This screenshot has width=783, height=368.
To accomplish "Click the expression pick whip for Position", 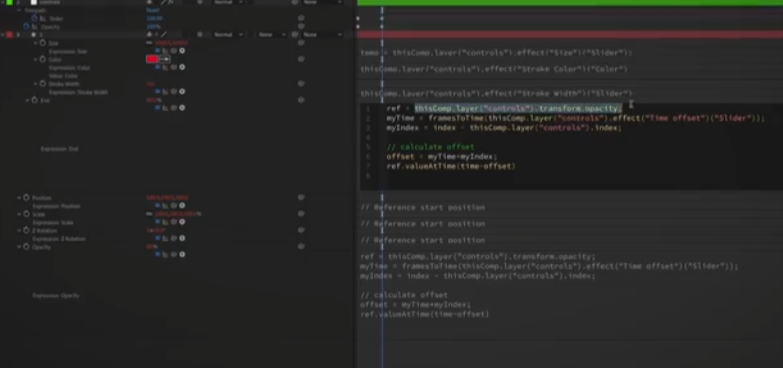I will point(174,206).
